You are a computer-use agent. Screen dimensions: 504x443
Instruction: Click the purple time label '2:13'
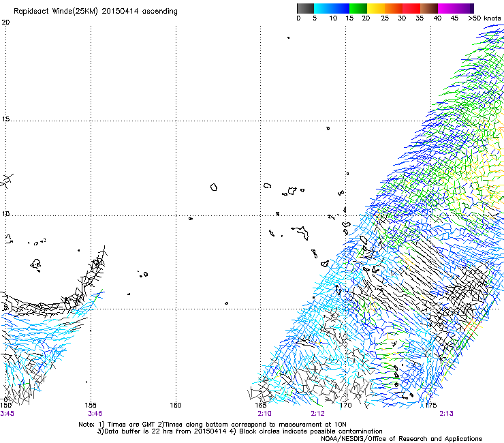point(447,414)
